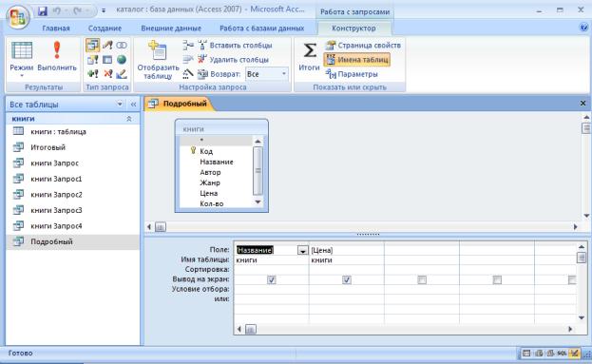This screenshot has height=364, width=592.
Task: Choose the Delete query type icon
Action: 107,73
